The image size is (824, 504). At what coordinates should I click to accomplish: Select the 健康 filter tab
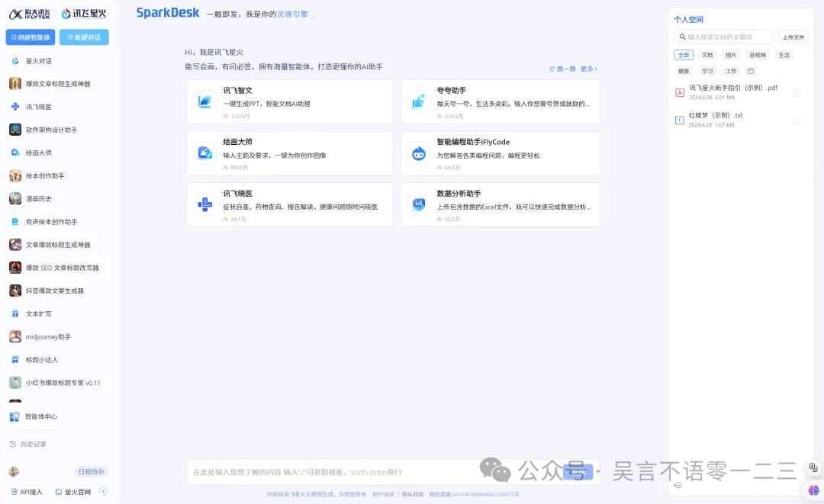coord(684,71)
